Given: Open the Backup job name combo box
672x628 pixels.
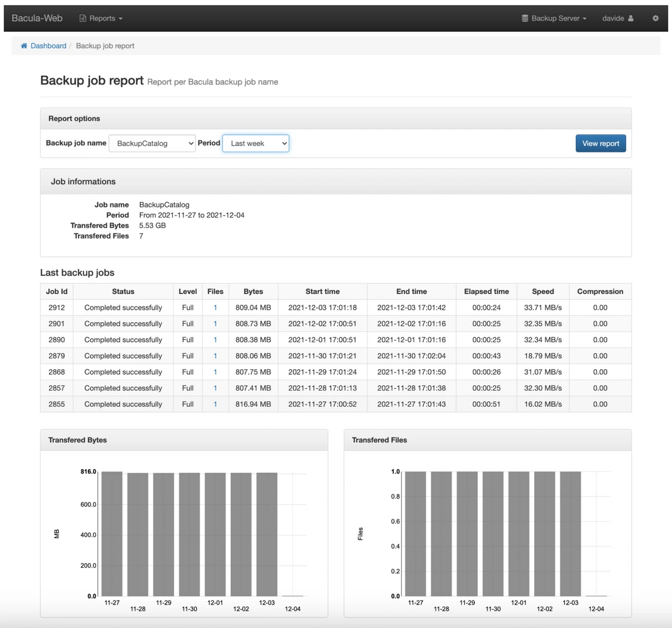Looking at the screenshot, I should (x=152, y=143).
